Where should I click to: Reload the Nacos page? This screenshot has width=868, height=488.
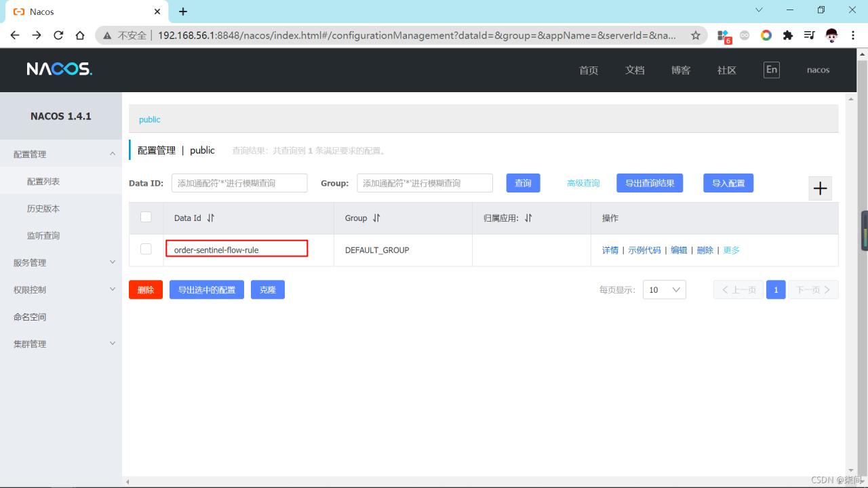[58, 35]
